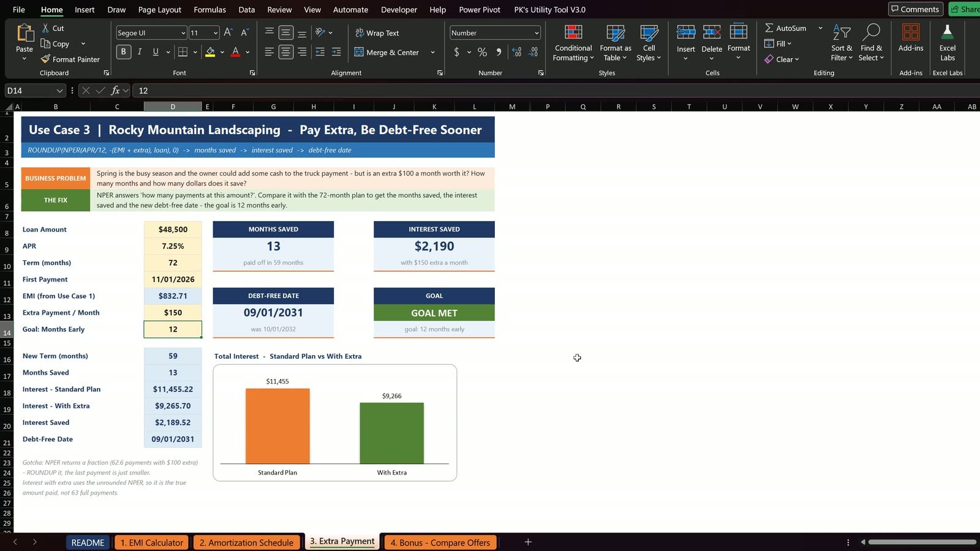Click the Comma Style icon
Viewport: 980px width, 551px height.
[499, 52]
